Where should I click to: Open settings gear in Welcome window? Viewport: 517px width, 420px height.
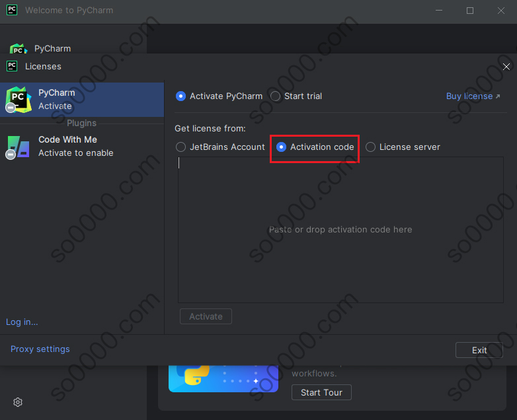pyautogui.click(x=18, y=402)
